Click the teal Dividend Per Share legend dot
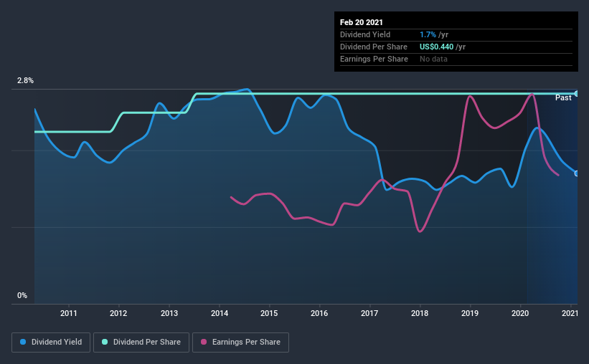The width and height of the screenshot is (589, 364). coord(105,342)
